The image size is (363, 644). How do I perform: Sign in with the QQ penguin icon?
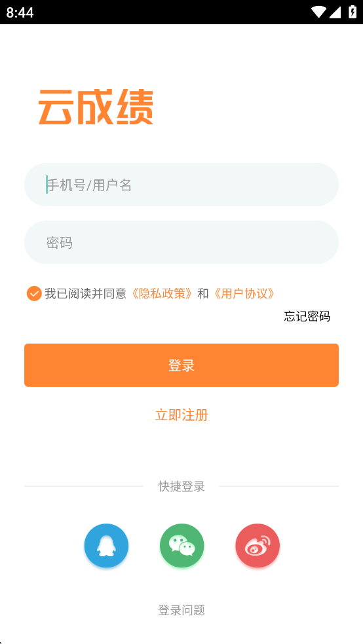(106, 545)
